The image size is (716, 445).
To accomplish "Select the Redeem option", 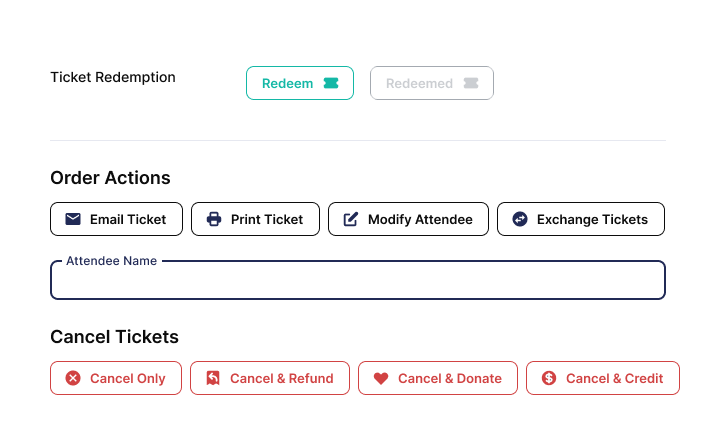I will pos(300,83).
